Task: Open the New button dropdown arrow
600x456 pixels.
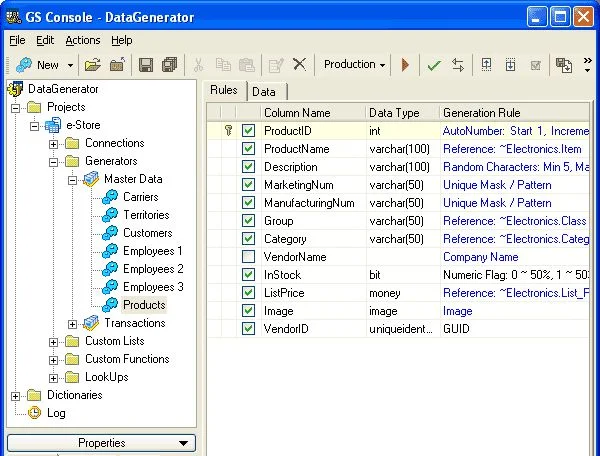Action: tap(70, 65)
